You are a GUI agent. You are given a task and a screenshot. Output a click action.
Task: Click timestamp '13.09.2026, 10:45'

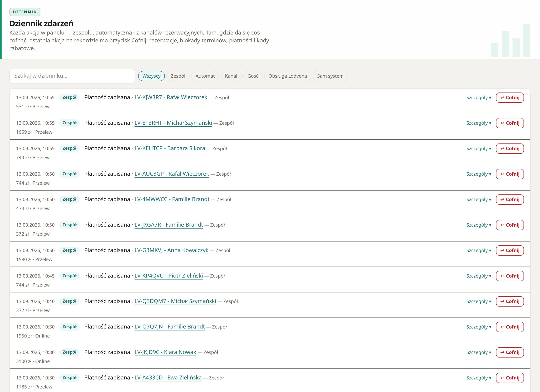(x=35, y=276)
